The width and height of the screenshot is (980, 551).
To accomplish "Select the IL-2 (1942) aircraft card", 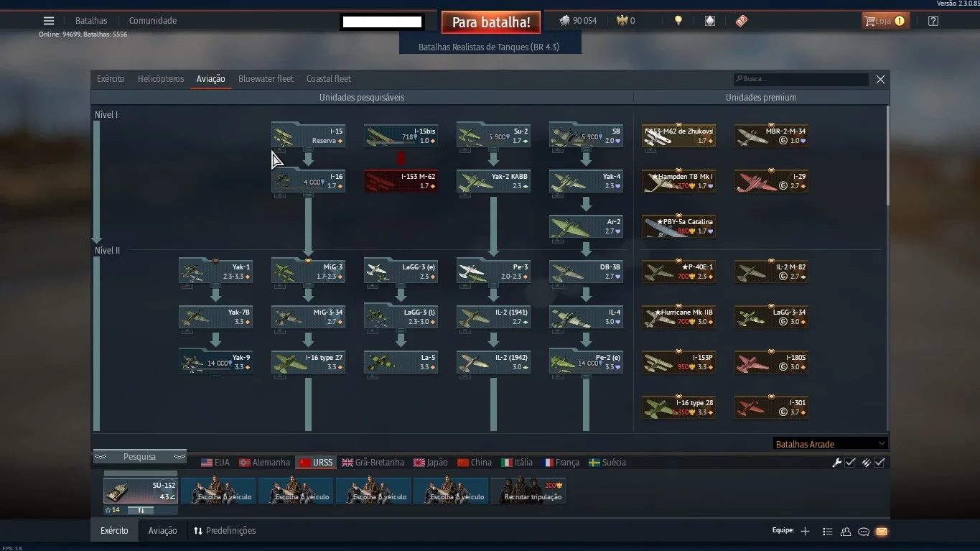I will point(493,362).
